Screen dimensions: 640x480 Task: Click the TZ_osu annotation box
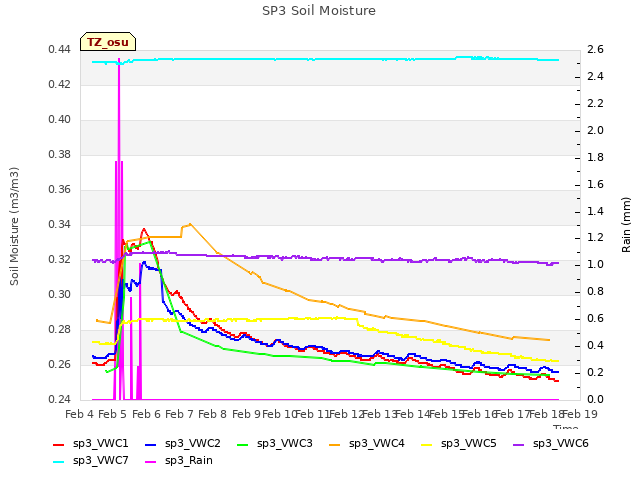pyautogui.click(x=108, y=42)
